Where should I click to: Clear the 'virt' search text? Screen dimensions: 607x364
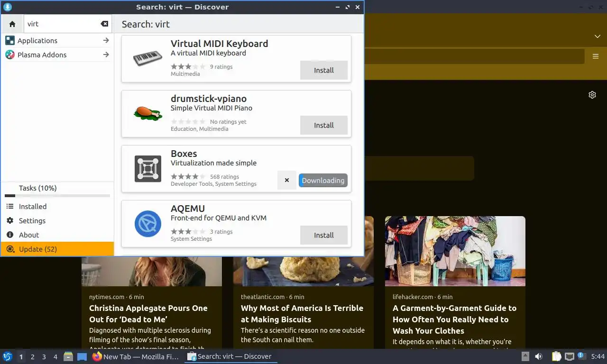pyautogui.click(x=104, y=24)
